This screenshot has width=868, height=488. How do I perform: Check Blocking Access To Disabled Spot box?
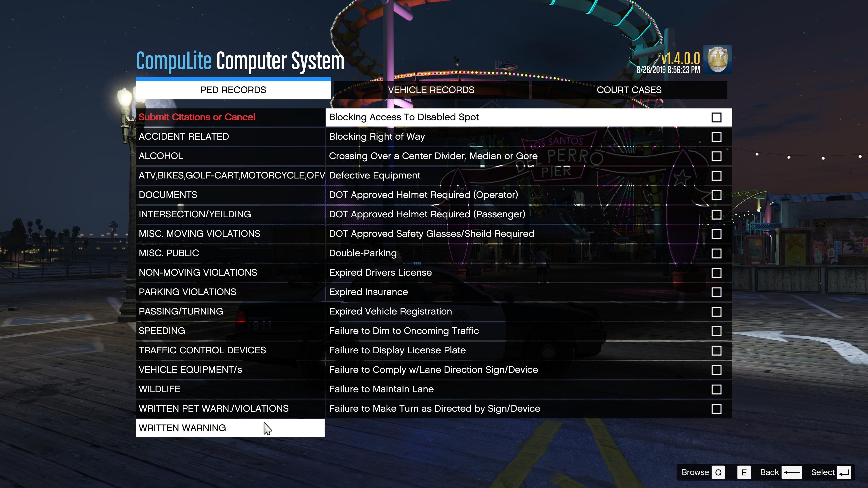click(x=716, y=117)
